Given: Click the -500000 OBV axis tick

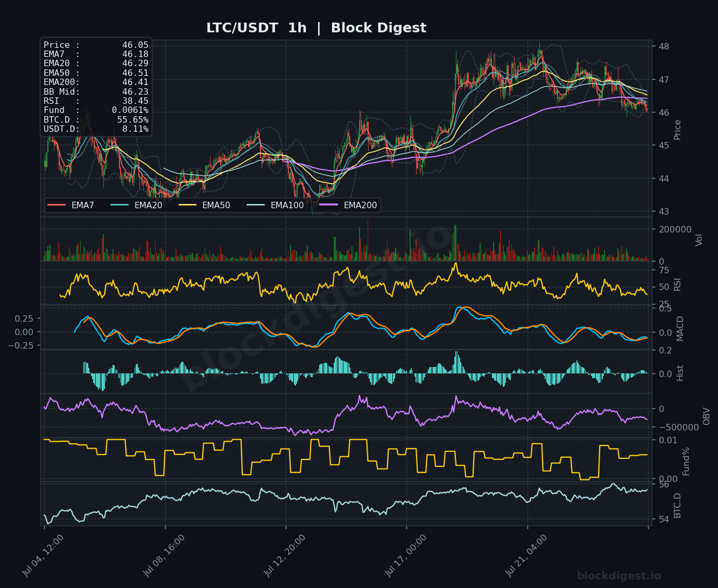Looking at the screenshot, I should (x=678, y=427).
